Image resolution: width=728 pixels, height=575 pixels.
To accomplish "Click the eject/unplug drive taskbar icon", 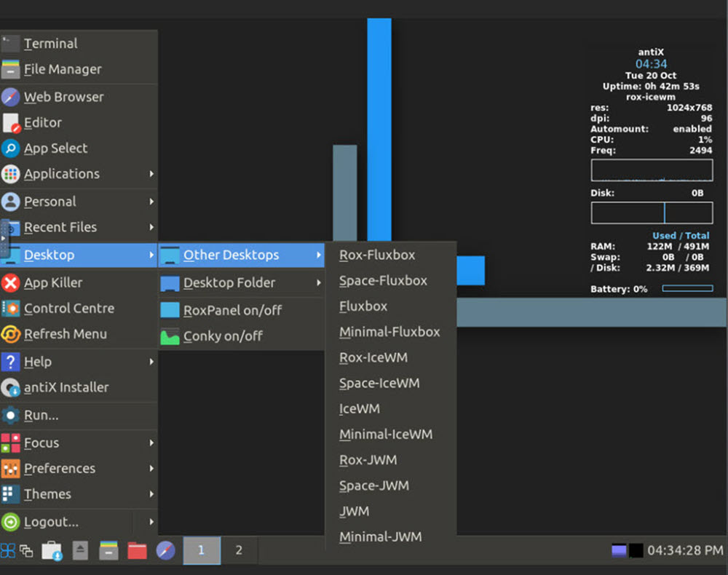I will coord(80,550).
